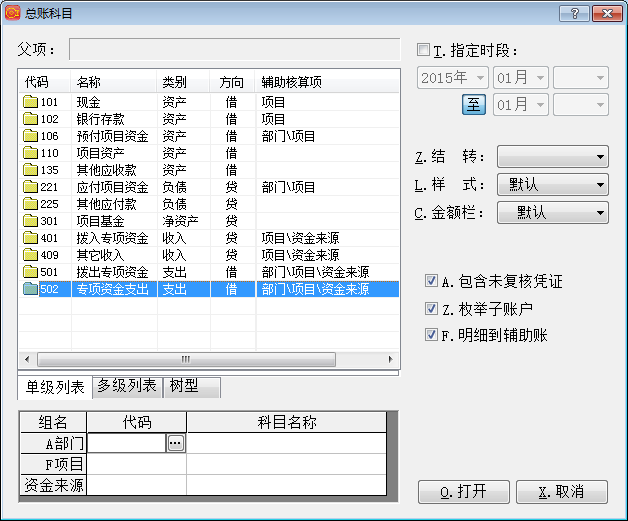Select the 拨出专项资金 account row
The image size is (628, 521).
click(209, 272)
